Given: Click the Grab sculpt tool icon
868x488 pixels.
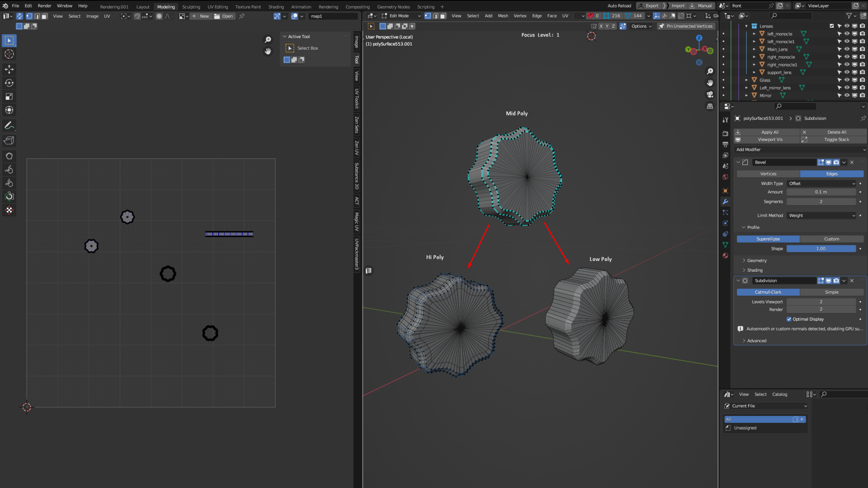Looking at the screenshot, I should point(9,156).
